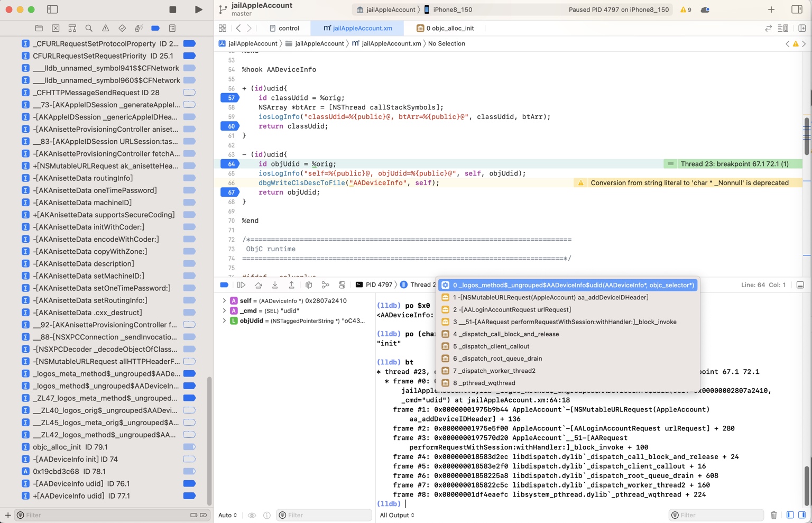
Task: Open the Library with plus button
Action: pyautogui.click(x=771, y=10)
